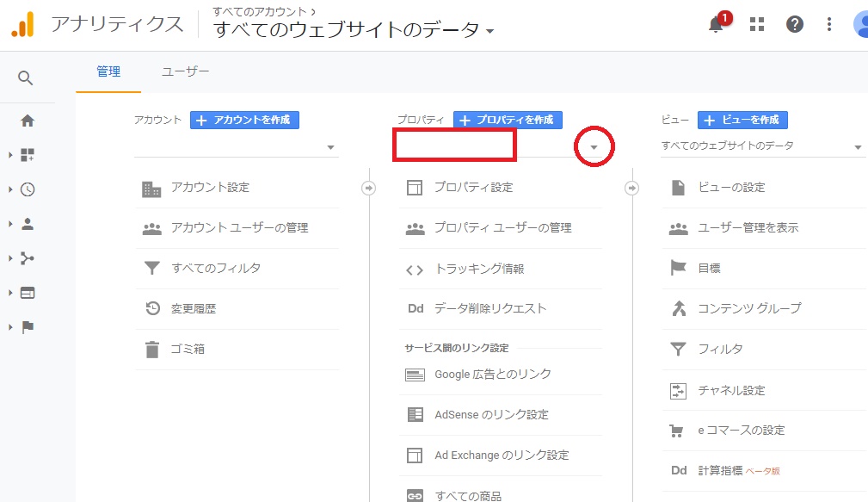Image resolution: width=868 pixels, height=502 pixels.
Task: Open the view selector すべてのウェブサイトのデータ dropdown
Action: click(761, 146)
